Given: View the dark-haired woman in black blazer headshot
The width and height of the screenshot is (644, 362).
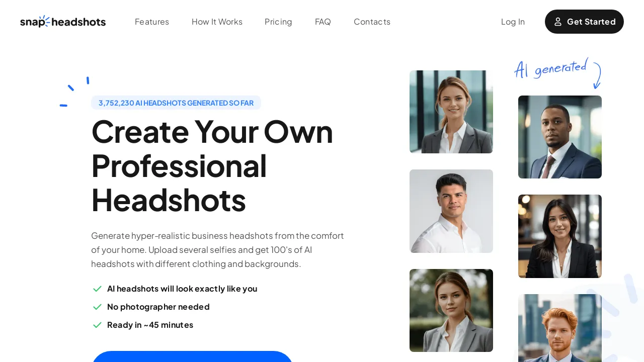Looking at the screenshot, I should coord(560,236).
